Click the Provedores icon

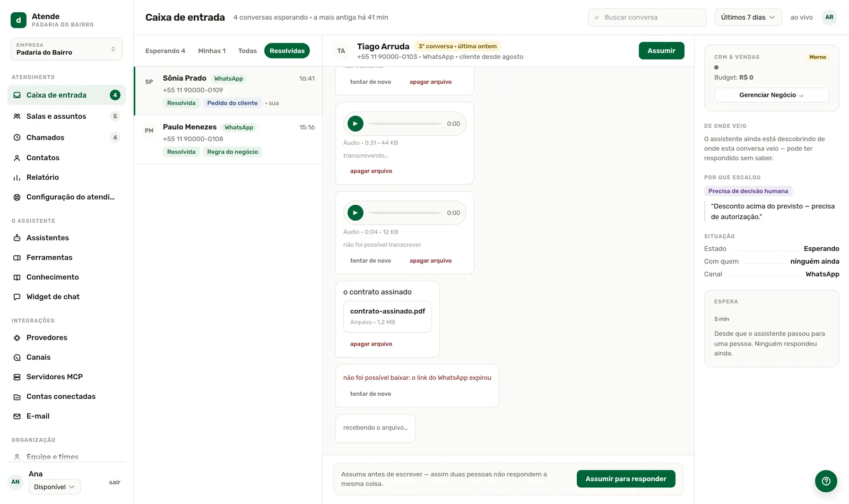(17, 337)
